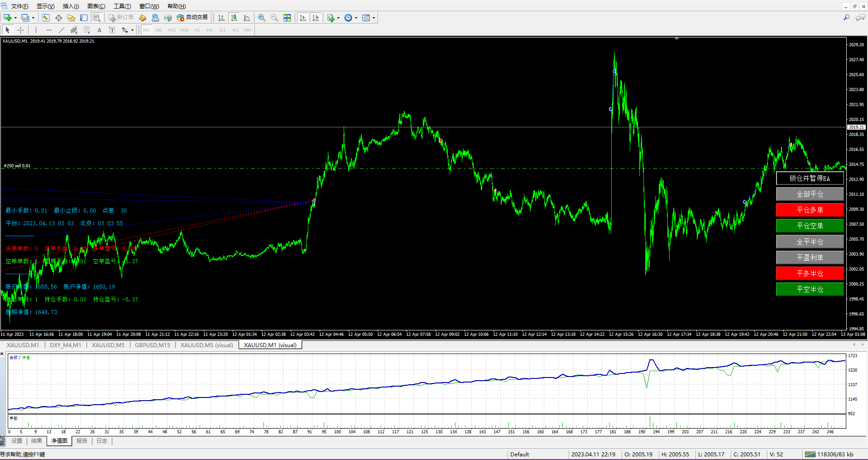The height and width of the screenshot is (460, 868).
Task: Open the templates icon
Action: click(x=366, y=18)
